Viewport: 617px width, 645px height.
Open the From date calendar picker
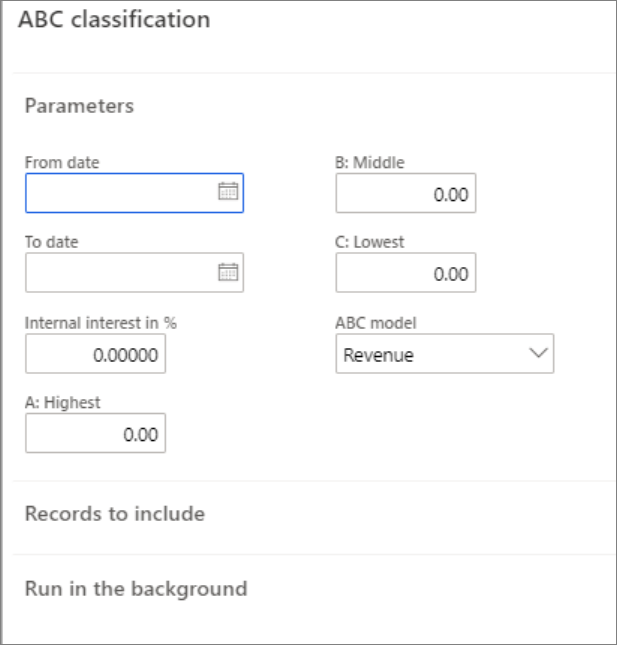tap(228, 193)
